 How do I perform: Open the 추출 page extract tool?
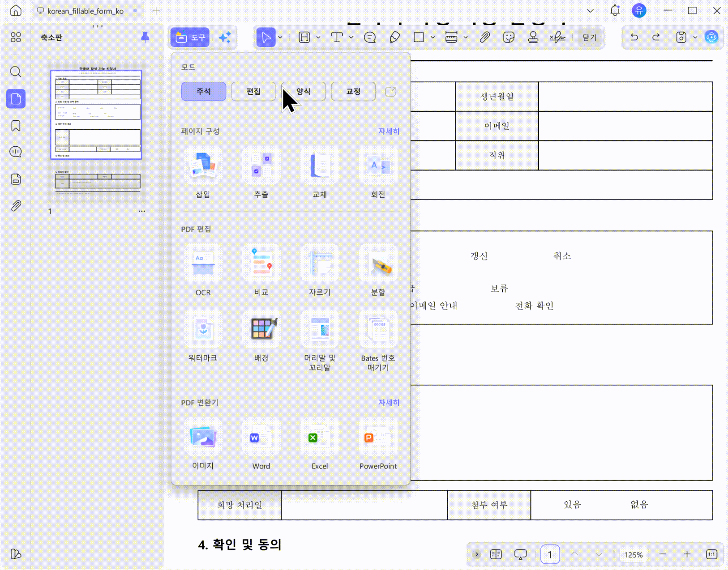point(261,172)
